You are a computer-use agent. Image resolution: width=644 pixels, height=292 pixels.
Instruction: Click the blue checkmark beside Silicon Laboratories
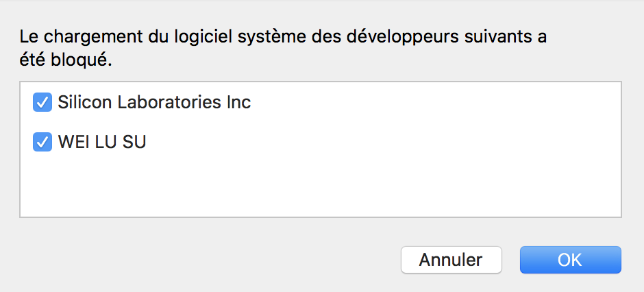[42, 103]
